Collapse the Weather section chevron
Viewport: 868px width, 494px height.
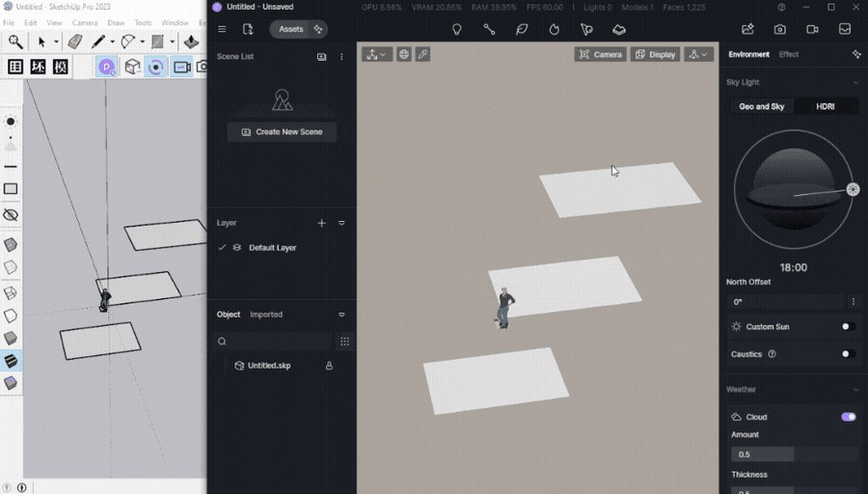pos(855,390)
